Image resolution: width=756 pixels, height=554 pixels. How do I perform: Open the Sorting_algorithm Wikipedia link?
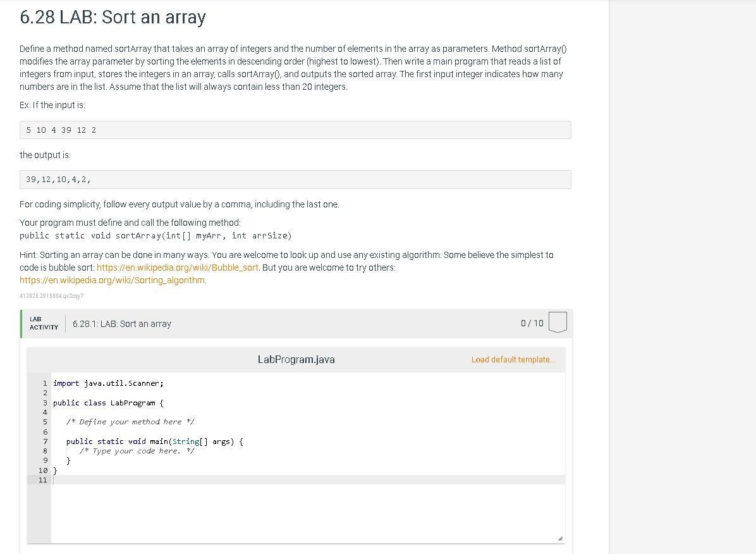(111, 280)
